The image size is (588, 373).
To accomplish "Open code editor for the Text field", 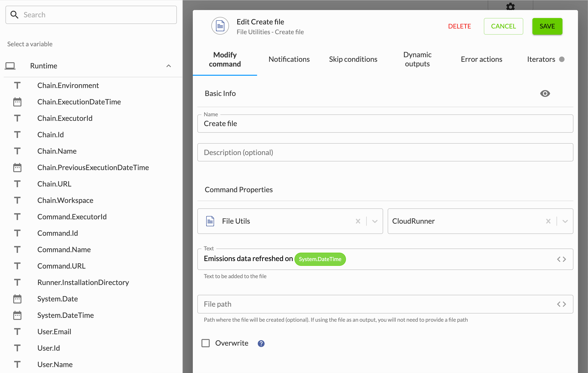I will [561, 259].
